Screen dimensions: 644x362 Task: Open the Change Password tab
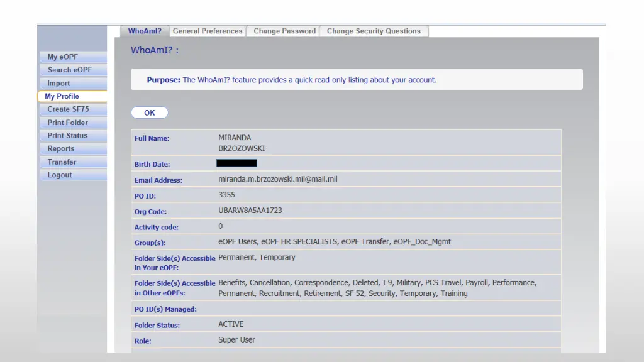pos(284,31)
